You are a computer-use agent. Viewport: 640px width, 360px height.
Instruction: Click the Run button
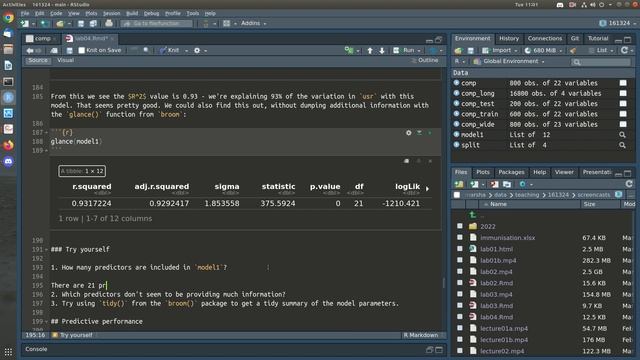point(404,50)
